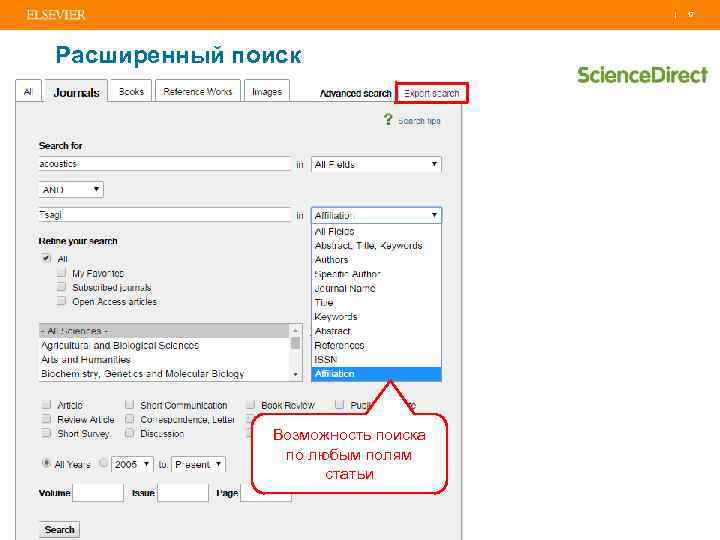Select Agricultural and Biological Sciences
Screen dimensions: 720x540
tap(164, 345)
